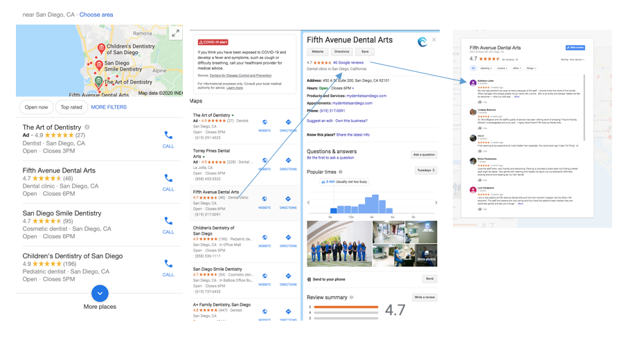Filter reviews by office chip
644x347 pixels.
click(x=517, y=68)
